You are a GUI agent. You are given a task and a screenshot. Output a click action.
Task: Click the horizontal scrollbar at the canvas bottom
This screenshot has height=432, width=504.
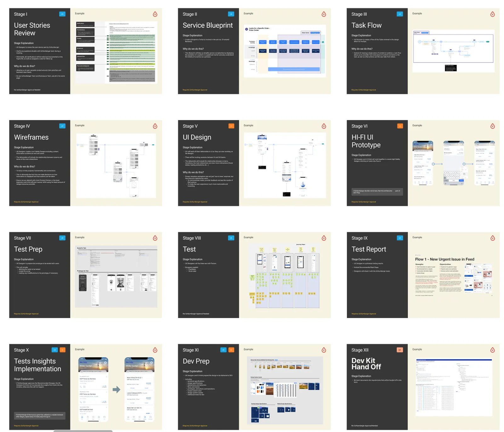click(83, 431)
